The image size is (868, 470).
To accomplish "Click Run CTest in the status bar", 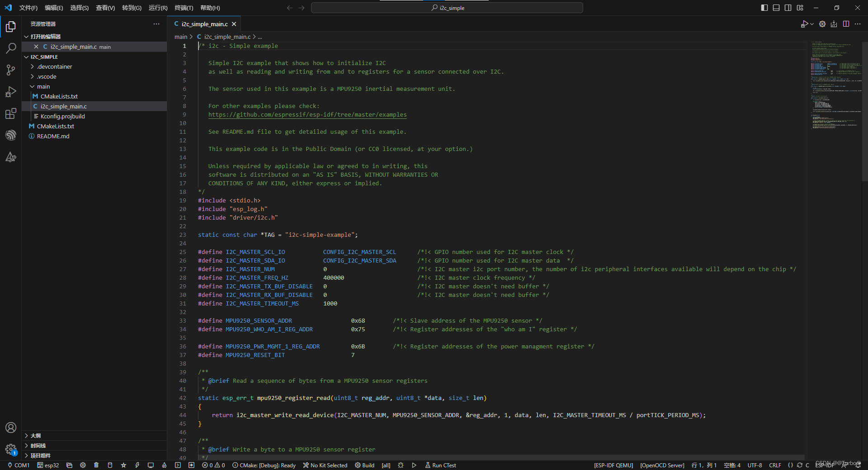I will pos(440,465).
